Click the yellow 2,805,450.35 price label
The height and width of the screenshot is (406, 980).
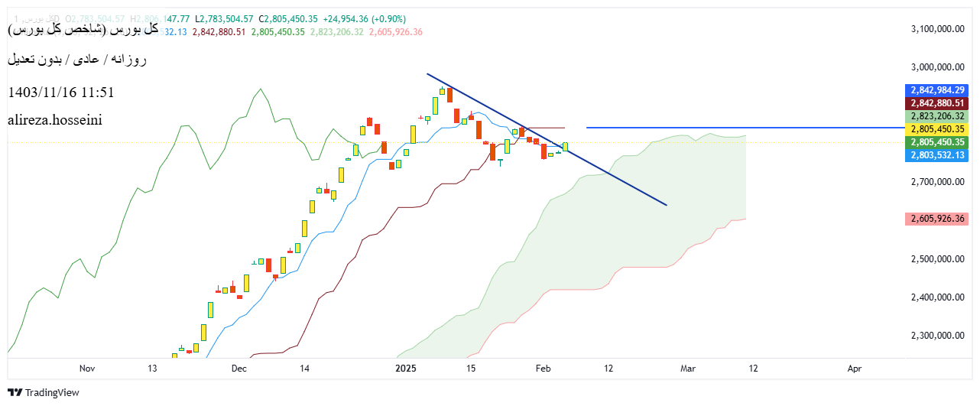pyautogui.click(x=936, y=129)
